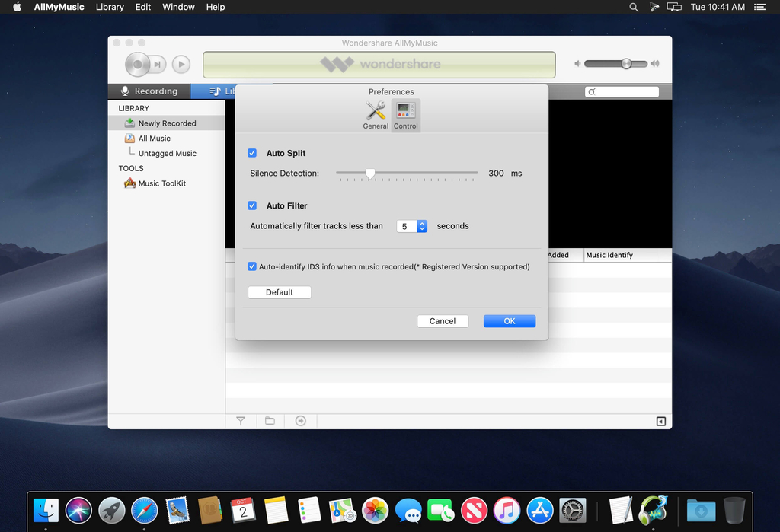Click the record disc button
780x532 pixels.
pos(138,65)
